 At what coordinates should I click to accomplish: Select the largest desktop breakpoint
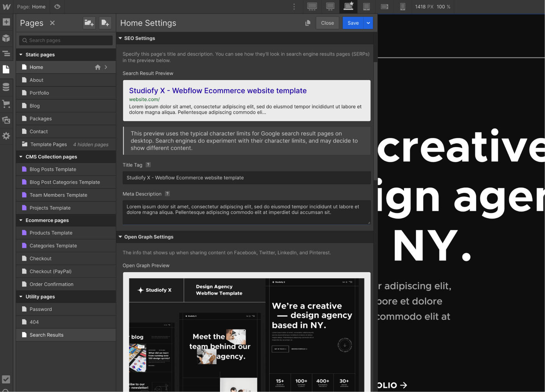312,7
